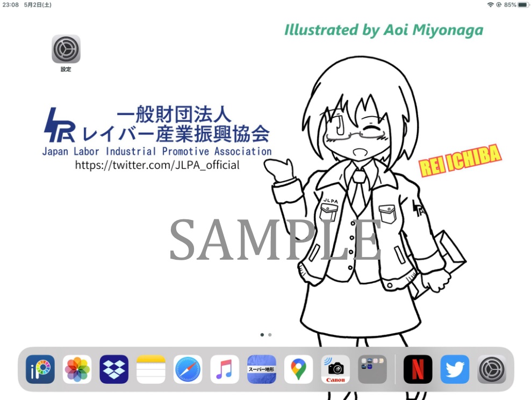The width and height of the screenshot is (532, 400).
Task: Tap the 設定 label under Settings icon
Action: (66, 69)
